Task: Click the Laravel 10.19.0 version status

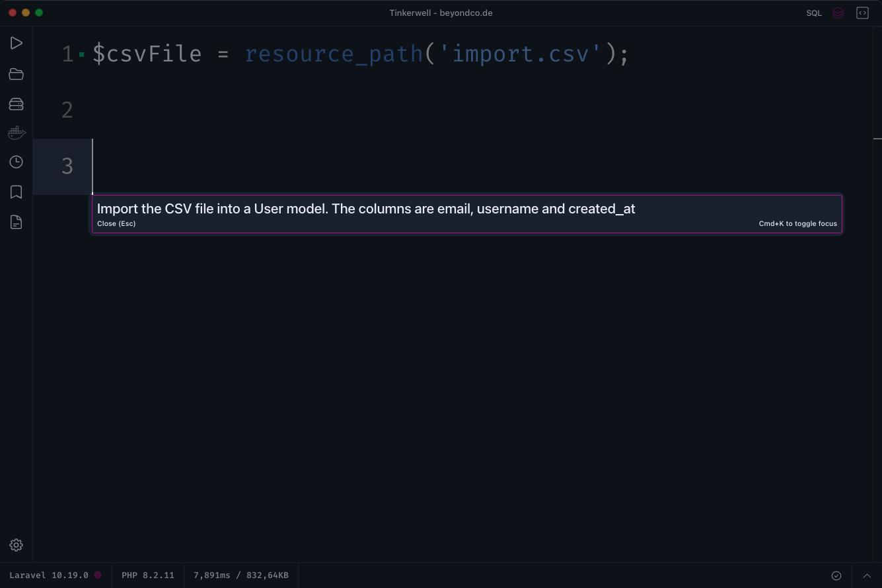Action: (49, 575)
